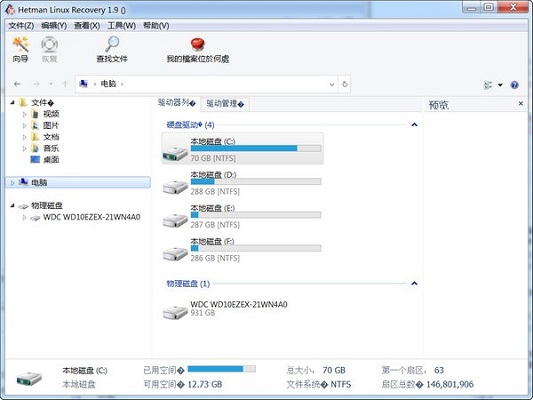Open the 工具(W) menu
This screenshot has height=400, width=533.
tap(122, 26)
